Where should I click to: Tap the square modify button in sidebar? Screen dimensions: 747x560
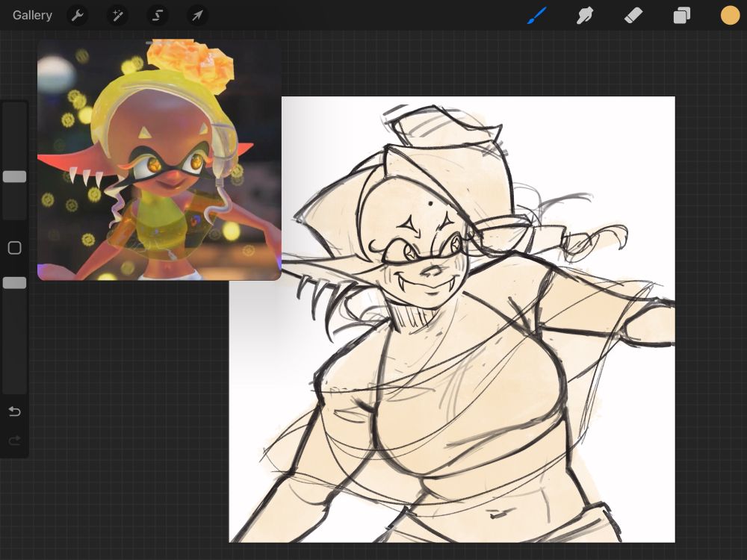point(15,248)
